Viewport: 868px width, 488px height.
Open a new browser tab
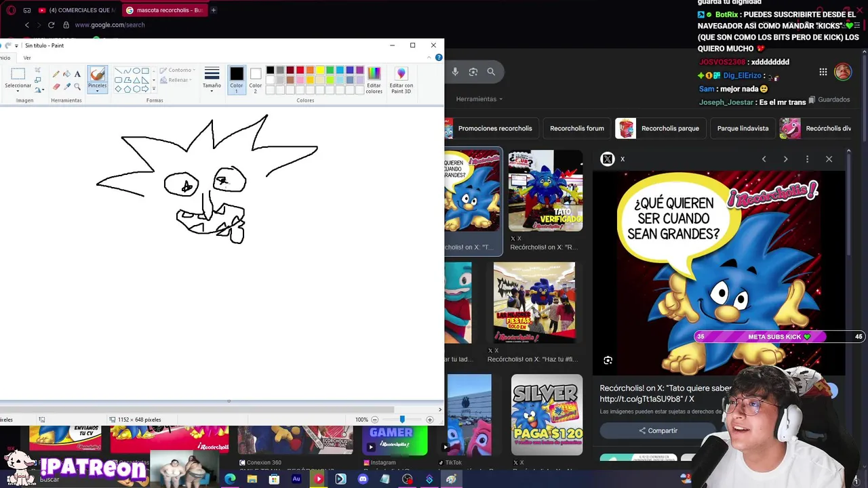point(214,10)
